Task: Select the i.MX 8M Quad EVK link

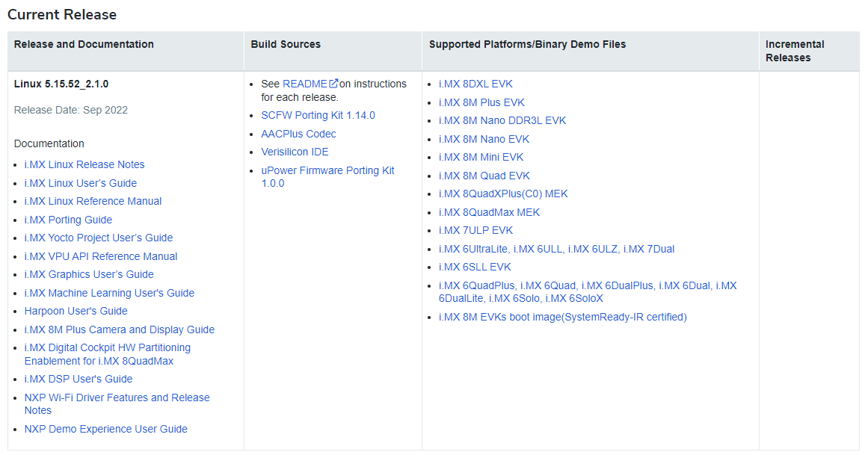Action: point(484,176)
